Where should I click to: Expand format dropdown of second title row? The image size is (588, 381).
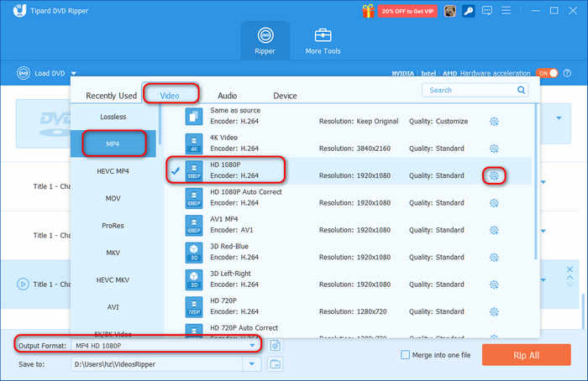(543, 231)
